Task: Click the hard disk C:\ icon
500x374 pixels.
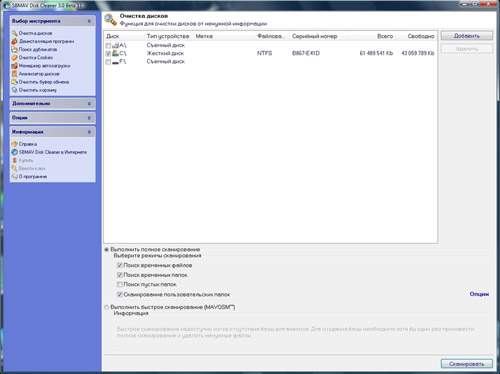Action: point(115,53)
